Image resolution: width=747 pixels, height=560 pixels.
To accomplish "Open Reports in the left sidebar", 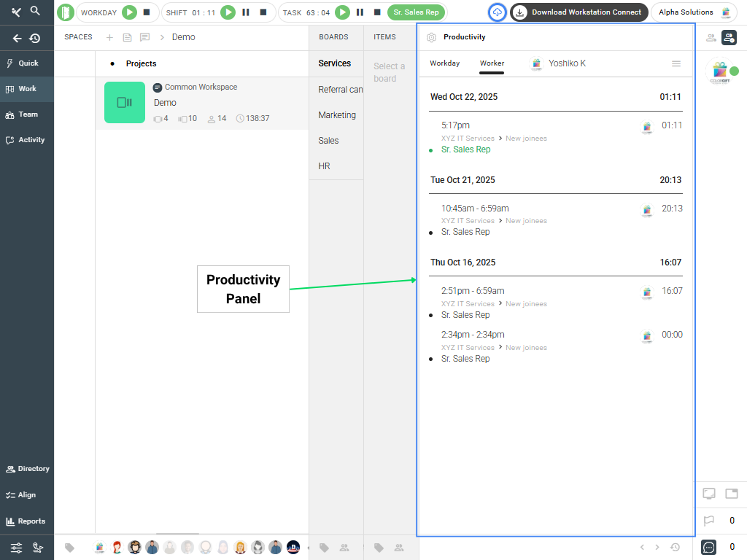I will click(x=26, y=521).
